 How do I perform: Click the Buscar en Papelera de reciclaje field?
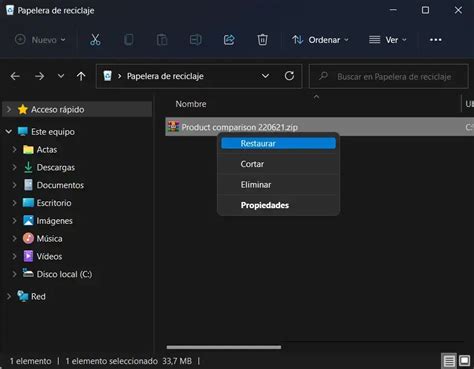388,76
